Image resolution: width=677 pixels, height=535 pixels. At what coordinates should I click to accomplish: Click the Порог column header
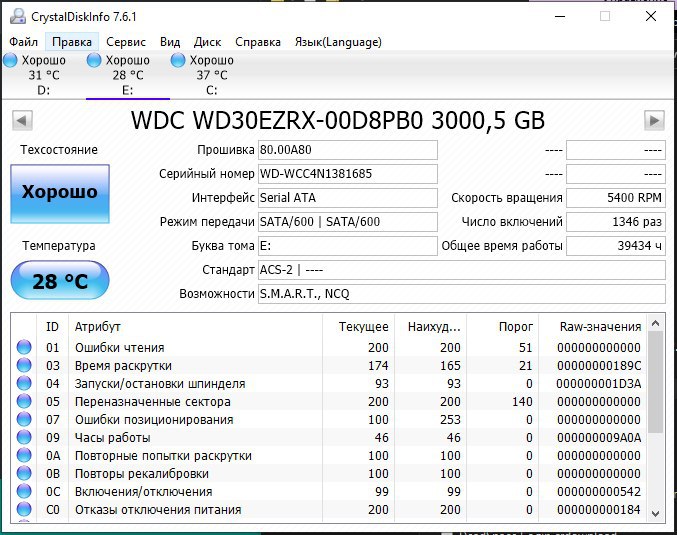pos(502,326)
